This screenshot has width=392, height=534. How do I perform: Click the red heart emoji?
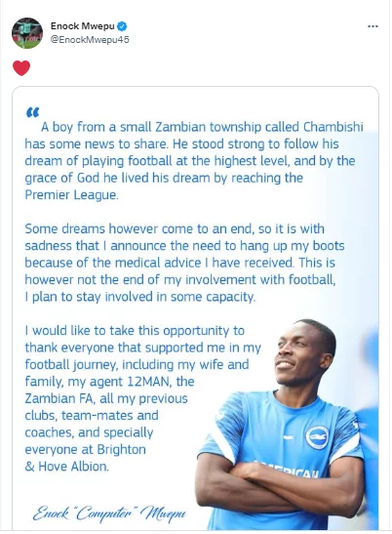coord(21,67)
